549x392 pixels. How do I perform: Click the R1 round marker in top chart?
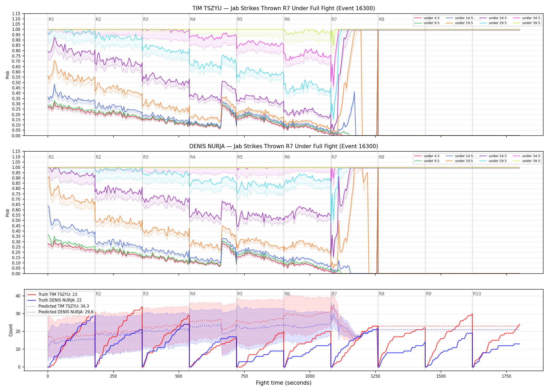[51, 19]
